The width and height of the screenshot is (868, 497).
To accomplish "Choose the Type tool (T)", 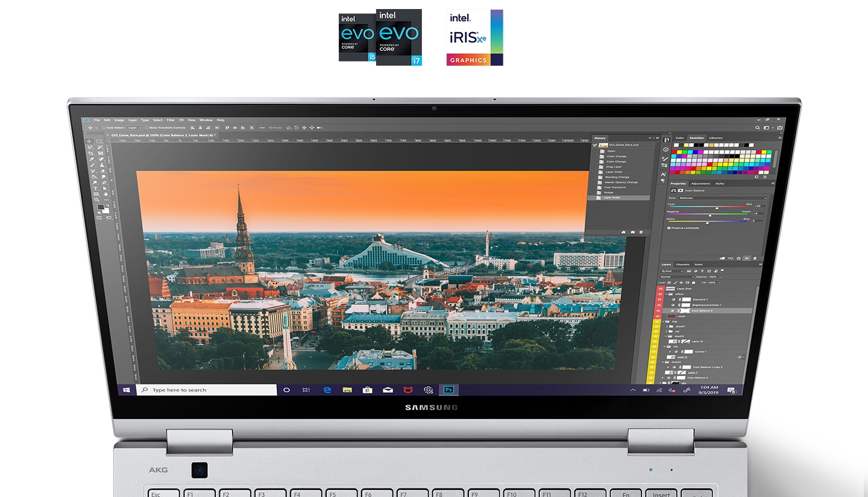I will tap(95, 188).
